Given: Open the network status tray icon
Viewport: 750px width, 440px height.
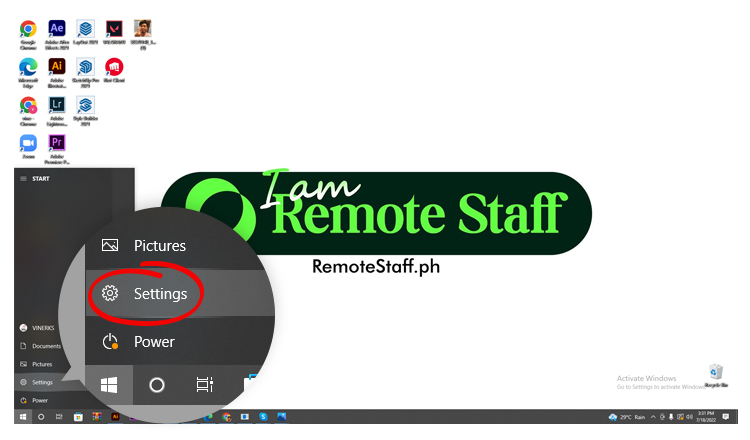Looking at the screenshot, I should coord(680,418).
